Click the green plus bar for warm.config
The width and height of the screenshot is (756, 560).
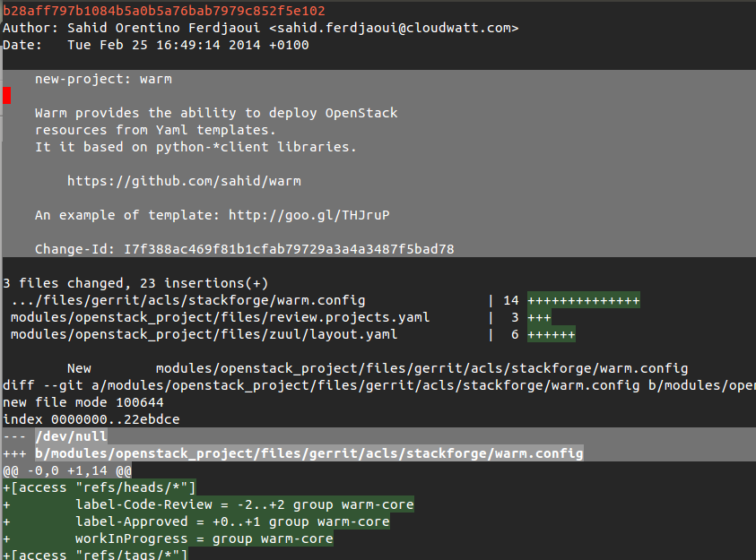pyautogui.click(x=583, y=300)
